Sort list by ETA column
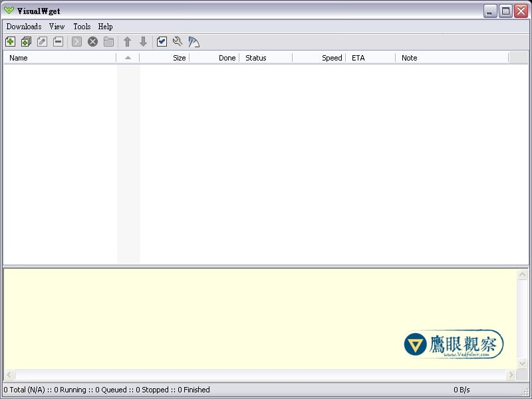Image resolution: width=532 pixels, height=399 pixels. click(x=370, y=58)
